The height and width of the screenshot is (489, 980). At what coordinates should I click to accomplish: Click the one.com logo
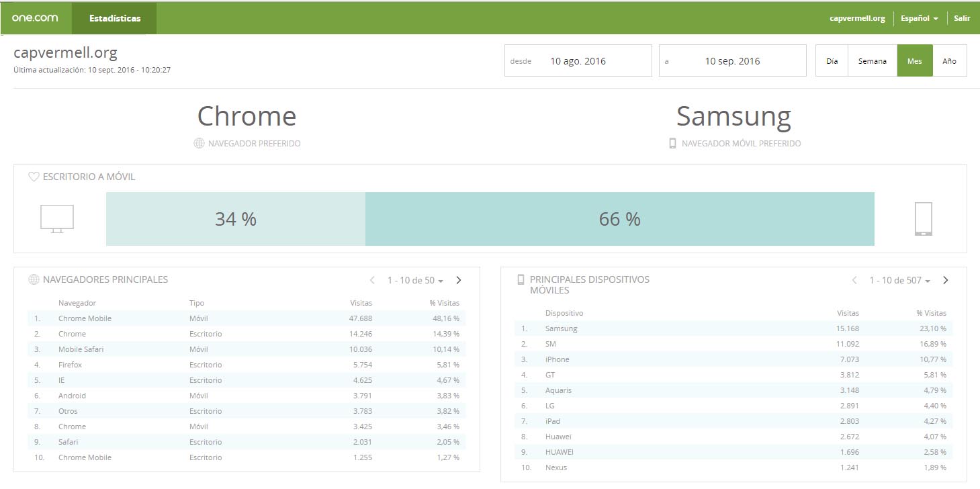(35, 18)
